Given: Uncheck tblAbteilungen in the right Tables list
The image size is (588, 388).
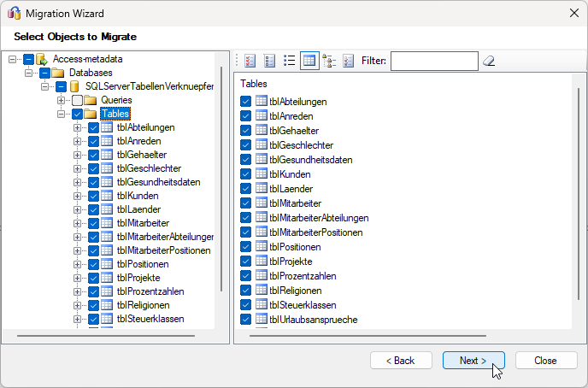Looking at the screenshot, I should pos(246,102).
